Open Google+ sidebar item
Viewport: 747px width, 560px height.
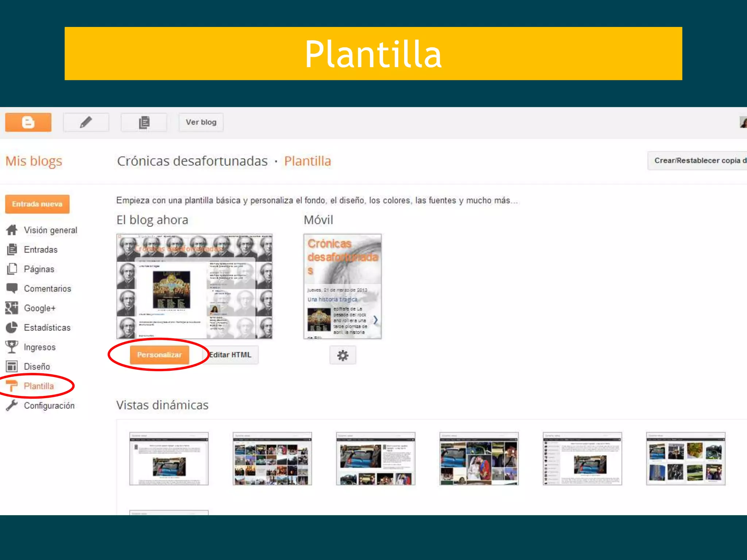40,308
